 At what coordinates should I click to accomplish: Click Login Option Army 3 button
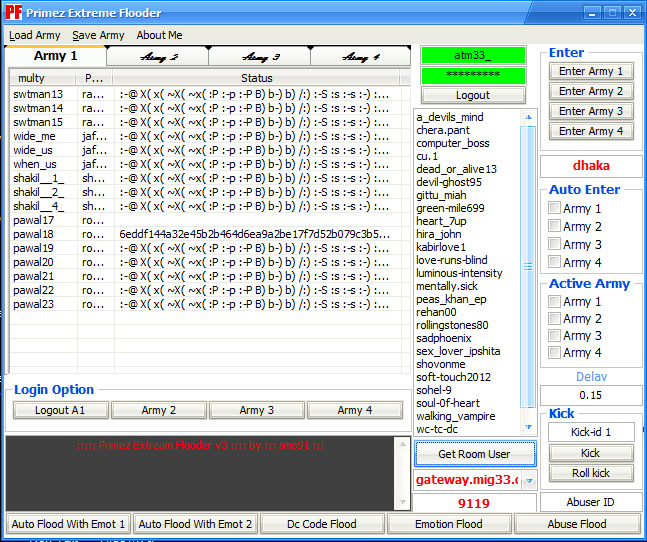pos(257,410)
